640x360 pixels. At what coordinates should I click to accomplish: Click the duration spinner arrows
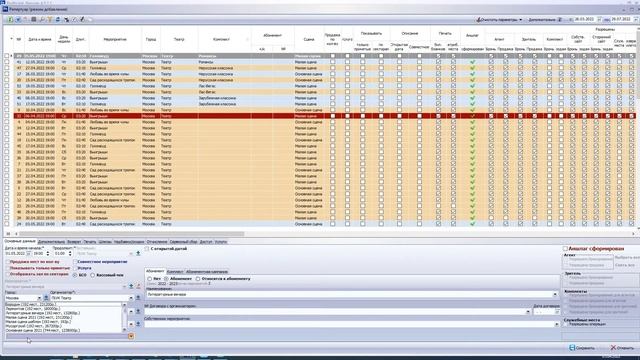click(x=70, y=253)
